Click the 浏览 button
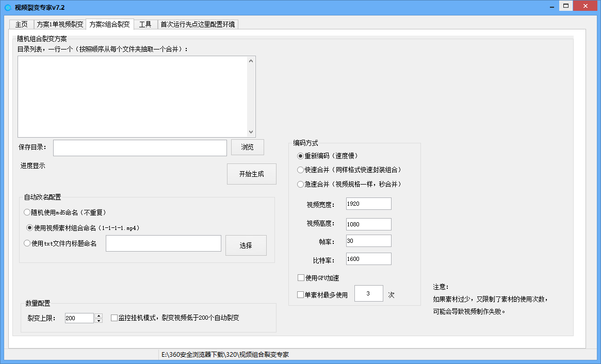The image size is (601, 364). [247, 147]
